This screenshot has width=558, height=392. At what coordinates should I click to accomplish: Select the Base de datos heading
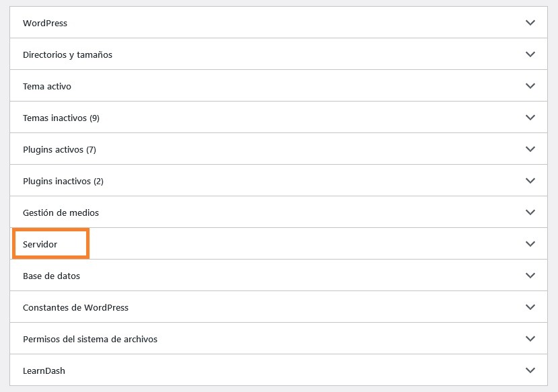click(x=51, y=276)
